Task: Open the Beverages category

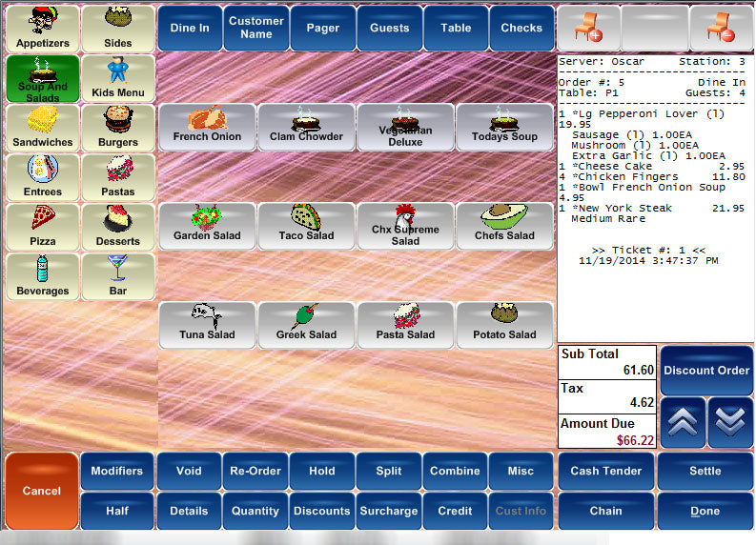Action: click(42, 276)
